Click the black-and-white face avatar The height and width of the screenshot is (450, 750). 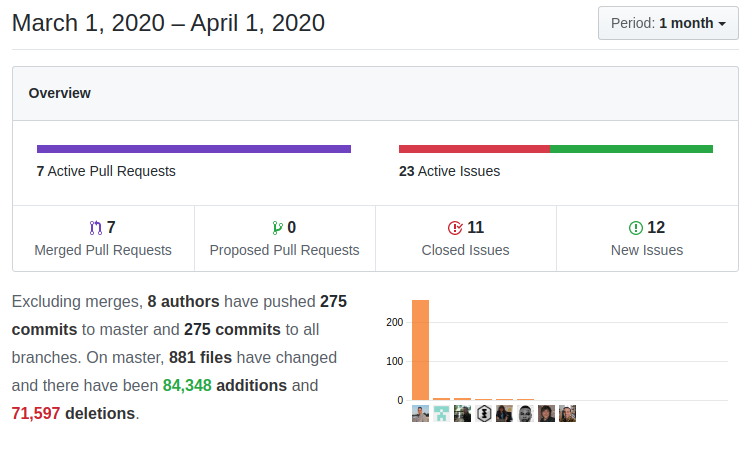point(526,414)
